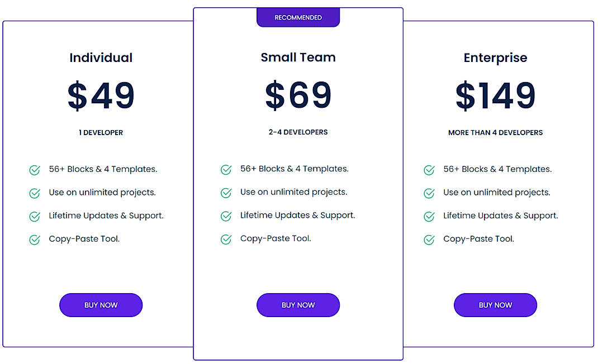Image resolution: width=598 pixels, height=364 pixels.
Task: Click the checkmark beside 'Copy-Paste Tool' on Small Team plan
Action: click(226, 238)
